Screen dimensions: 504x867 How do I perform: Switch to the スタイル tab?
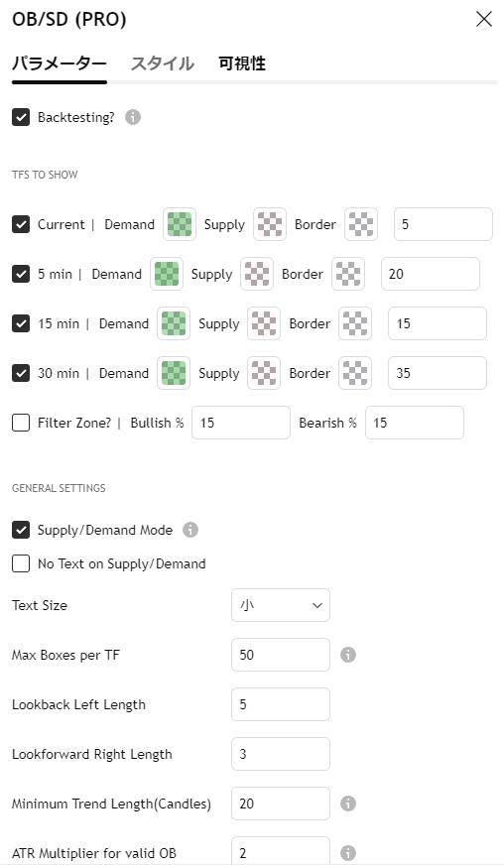coord(162,63)
